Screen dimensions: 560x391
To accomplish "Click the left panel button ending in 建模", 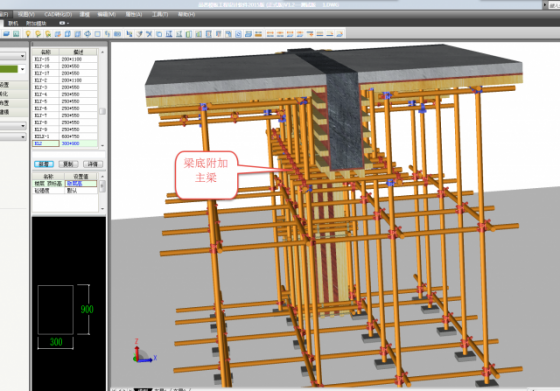I will tap(14, 112).
